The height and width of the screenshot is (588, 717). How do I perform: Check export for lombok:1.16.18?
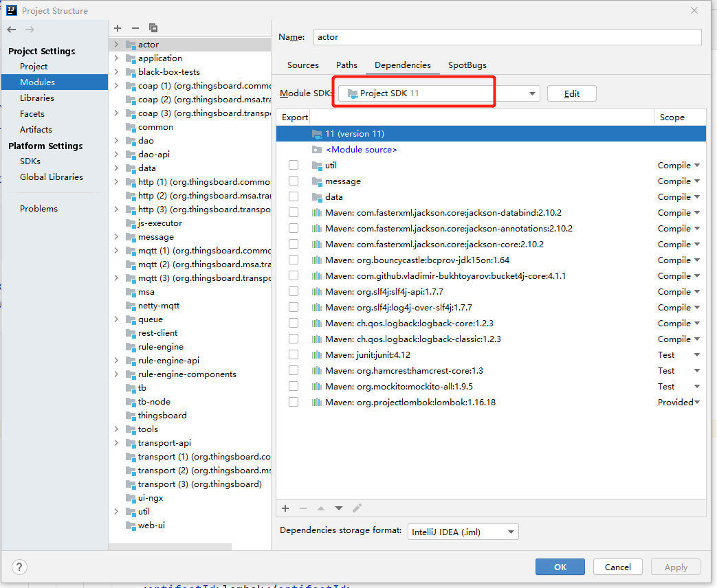[294, 402]
